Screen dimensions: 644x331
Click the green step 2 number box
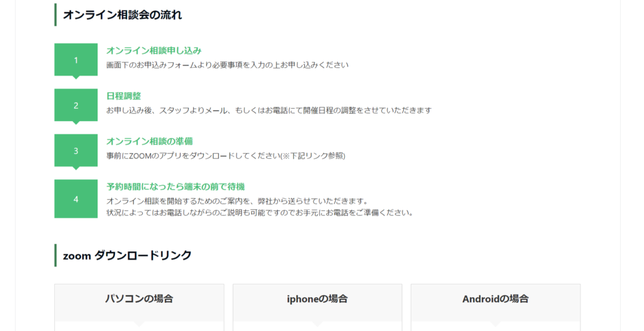point(76,105)
